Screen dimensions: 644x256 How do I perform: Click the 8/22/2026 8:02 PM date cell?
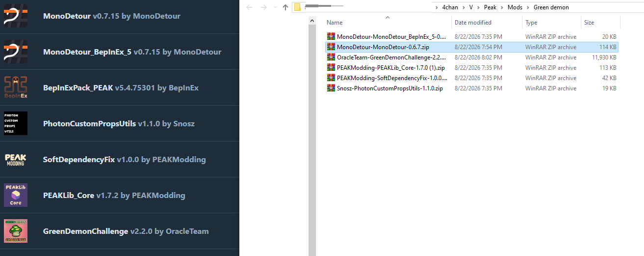pyautogui.click(x=478, y=57)
